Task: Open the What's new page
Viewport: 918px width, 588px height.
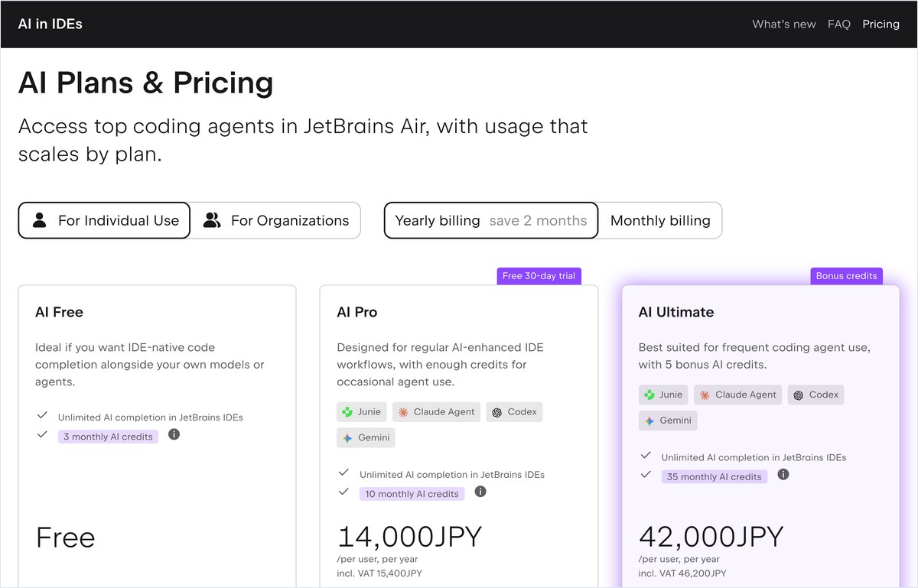Action: pyautogui.click(x=784, y=24)
